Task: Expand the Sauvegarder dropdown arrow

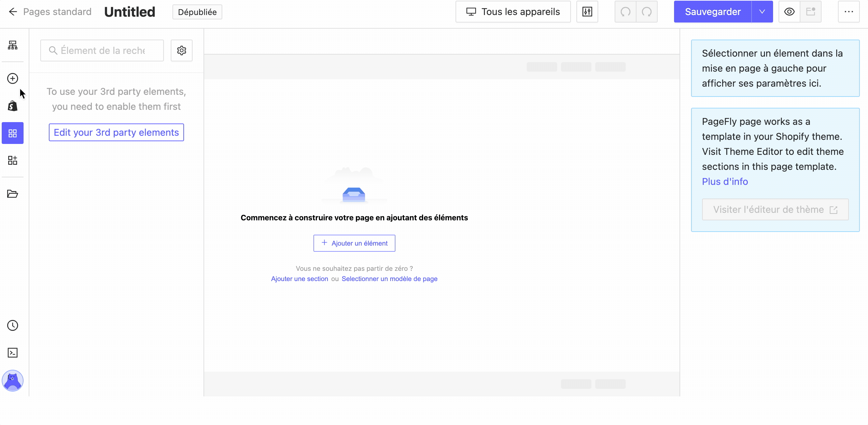Action: click(x=762, y=12)
